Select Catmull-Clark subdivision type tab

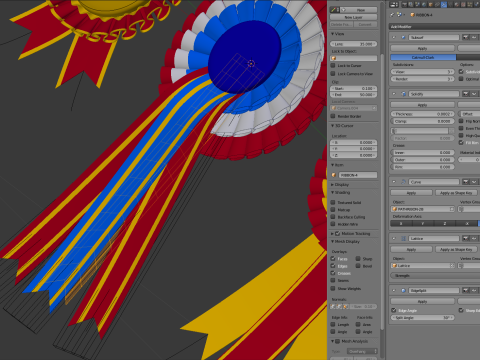pyautogui.click(x=423, y=58)
